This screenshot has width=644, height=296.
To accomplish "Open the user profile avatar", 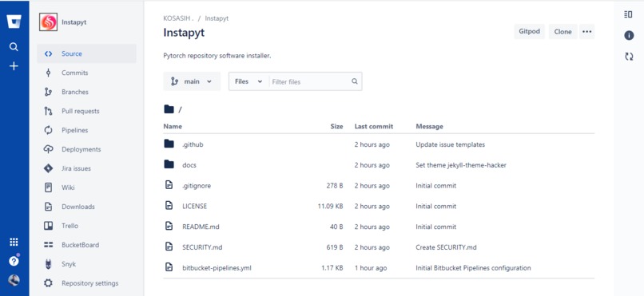I will [14, 280].
